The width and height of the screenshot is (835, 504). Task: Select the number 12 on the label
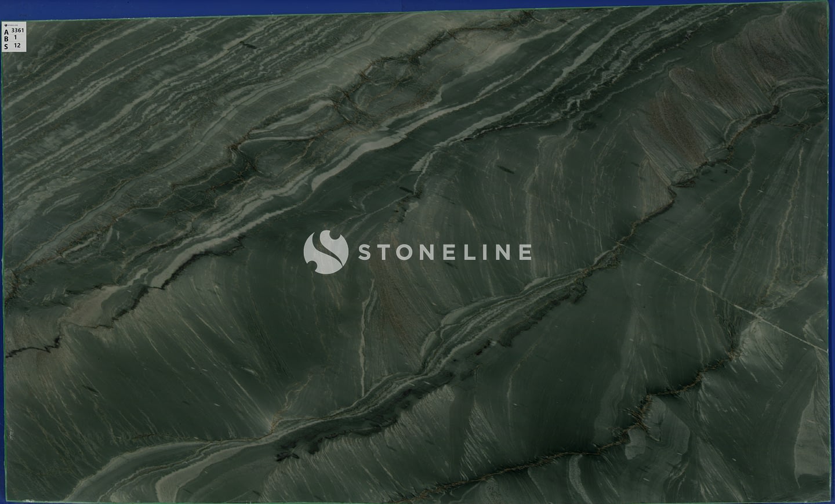click(17, 45)
